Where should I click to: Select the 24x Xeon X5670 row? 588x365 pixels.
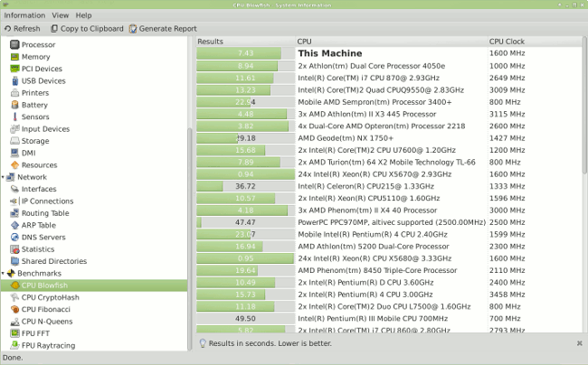[x=389, y=174]
